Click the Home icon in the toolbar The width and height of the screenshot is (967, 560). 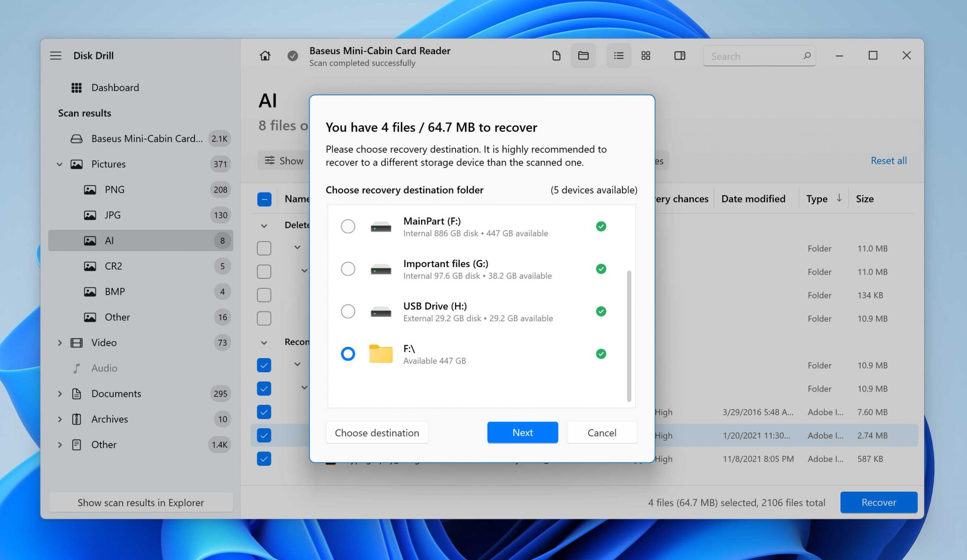[265, 56]
